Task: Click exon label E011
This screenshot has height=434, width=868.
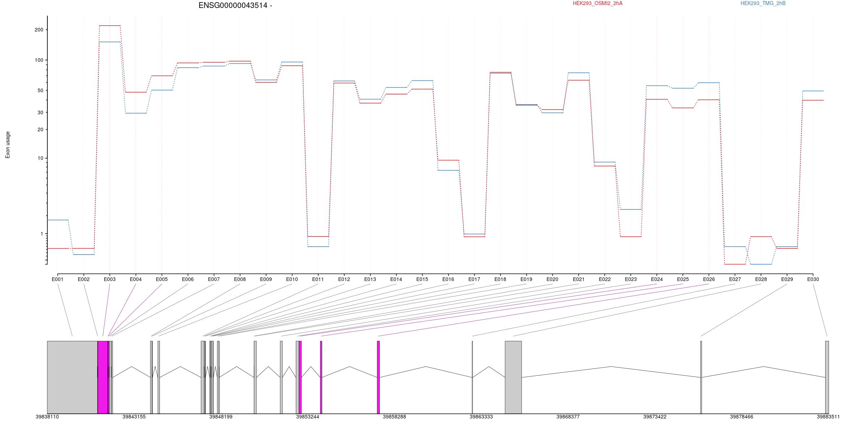Action: (x=318, y=279)
